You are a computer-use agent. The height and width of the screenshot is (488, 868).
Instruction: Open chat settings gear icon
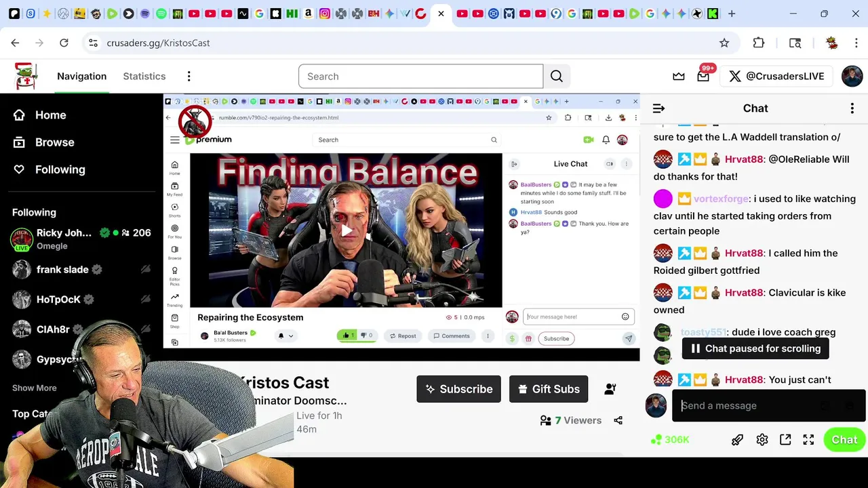tap(762, 440)
